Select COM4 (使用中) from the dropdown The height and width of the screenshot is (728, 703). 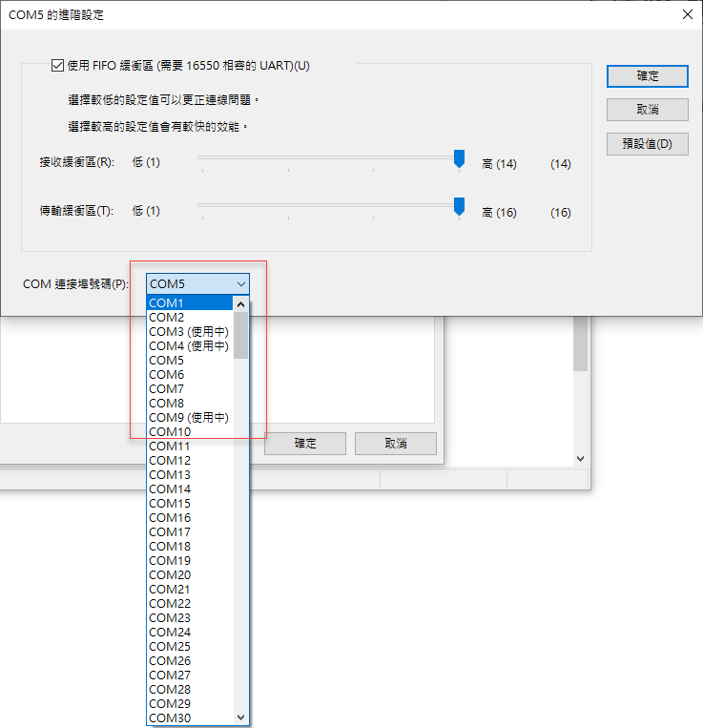[189, 345]
